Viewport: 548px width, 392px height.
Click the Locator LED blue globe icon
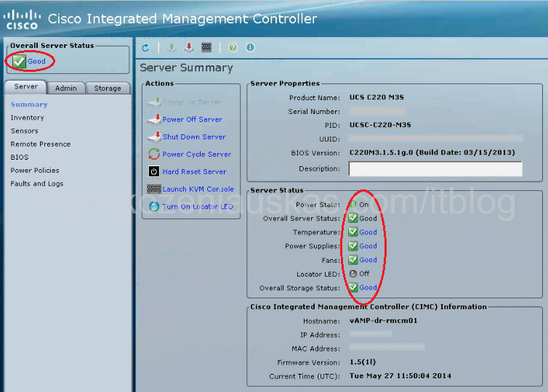point(154,206)
